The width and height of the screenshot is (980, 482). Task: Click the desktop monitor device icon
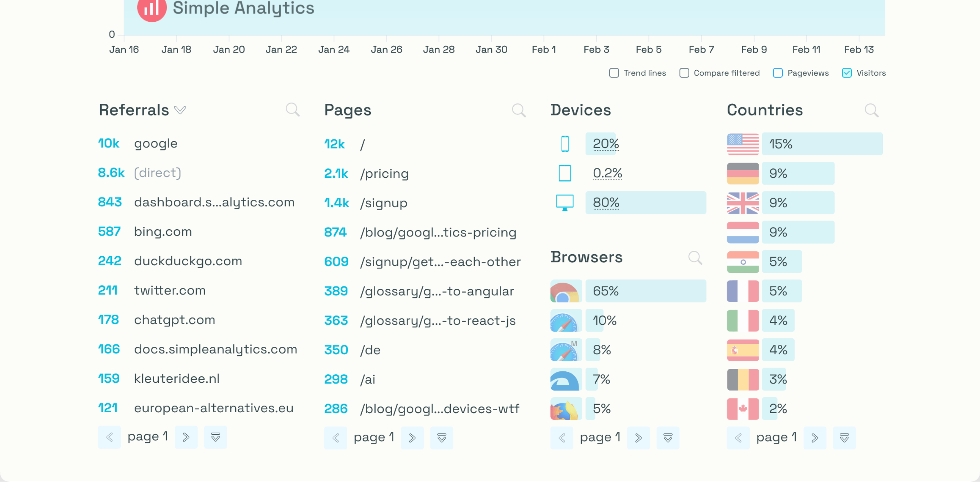point(565,202)
